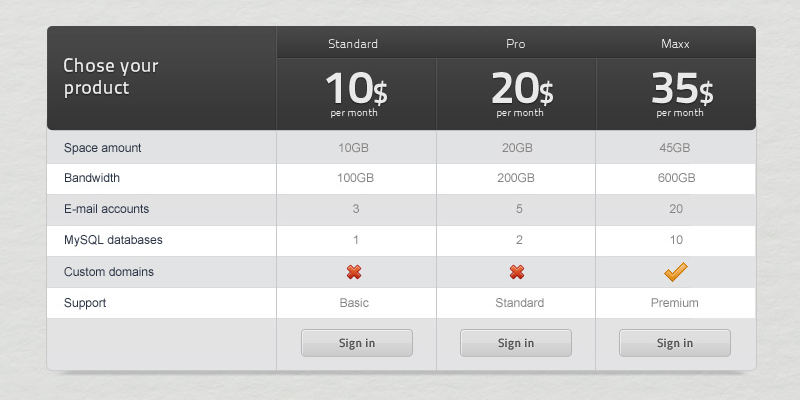Click the Bandwidth row label
Image resolution: width=800 pixels, height=400 pixels.
(92, 179)
